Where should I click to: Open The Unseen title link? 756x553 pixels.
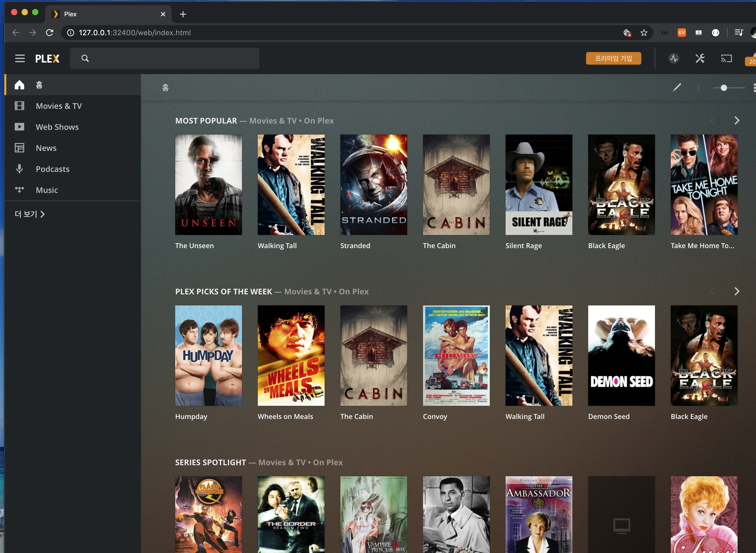(x=194, y=245)
